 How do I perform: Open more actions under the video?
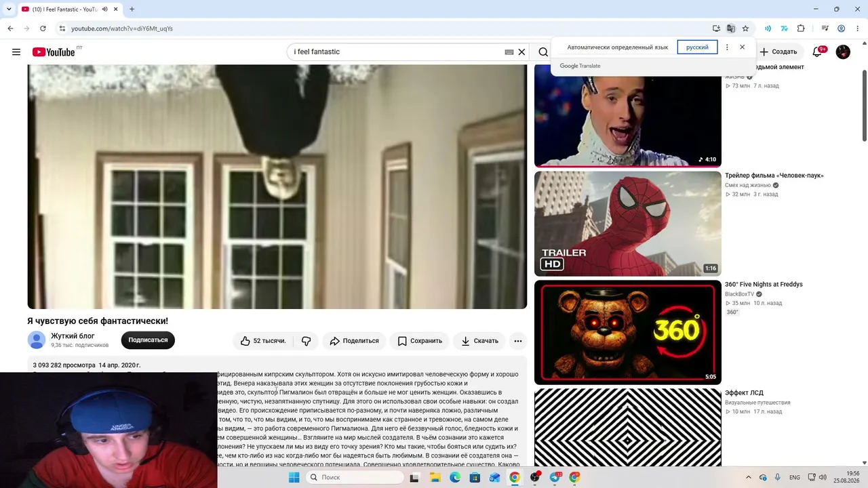point(518,341)
